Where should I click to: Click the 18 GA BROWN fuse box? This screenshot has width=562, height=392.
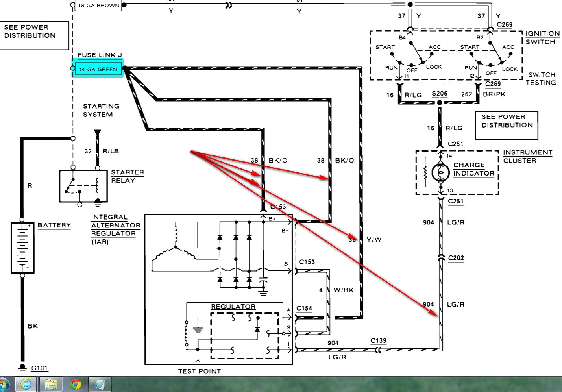[98, 6]
